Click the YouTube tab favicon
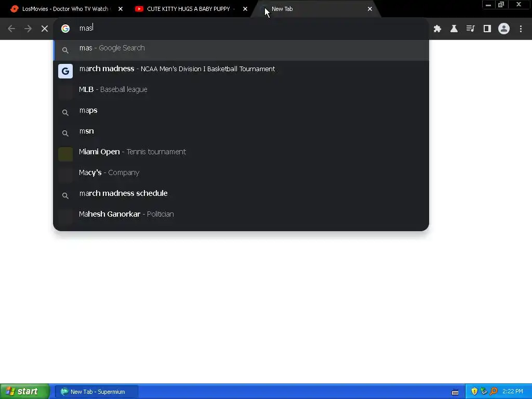 click(x=139, y=9)
